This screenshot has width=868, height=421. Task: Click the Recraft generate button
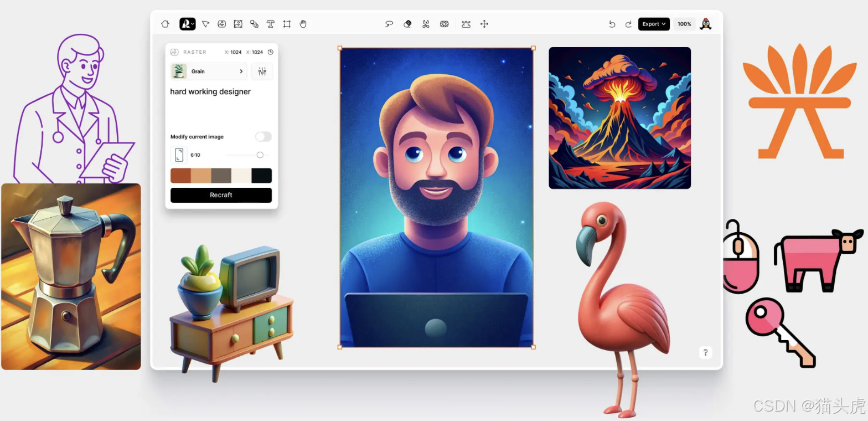(221, 195)
